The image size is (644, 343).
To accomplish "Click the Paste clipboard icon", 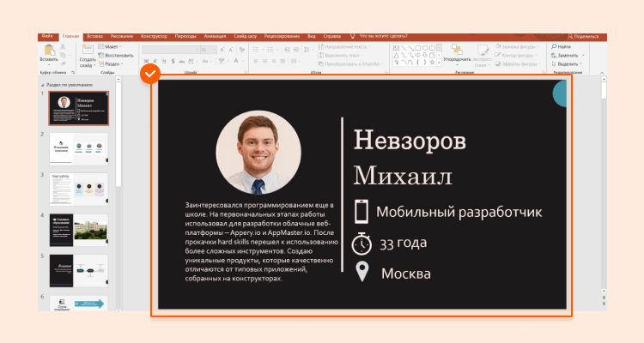I will 49,50.
